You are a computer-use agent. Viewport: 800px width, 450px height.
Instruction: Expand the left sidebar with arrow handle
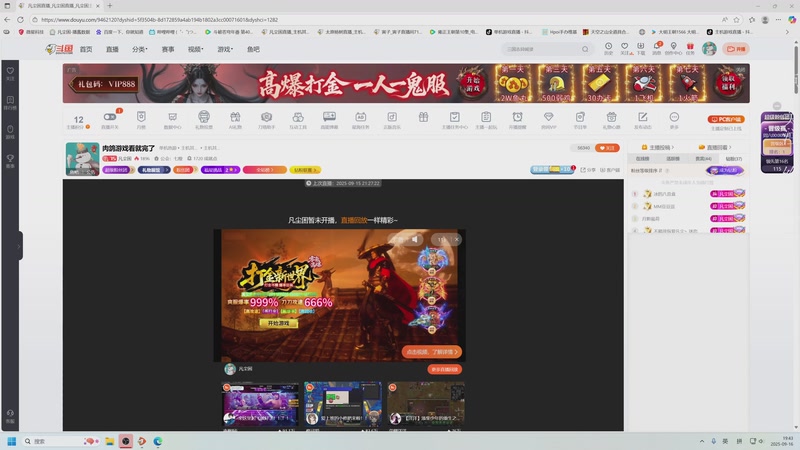[19, 246]
